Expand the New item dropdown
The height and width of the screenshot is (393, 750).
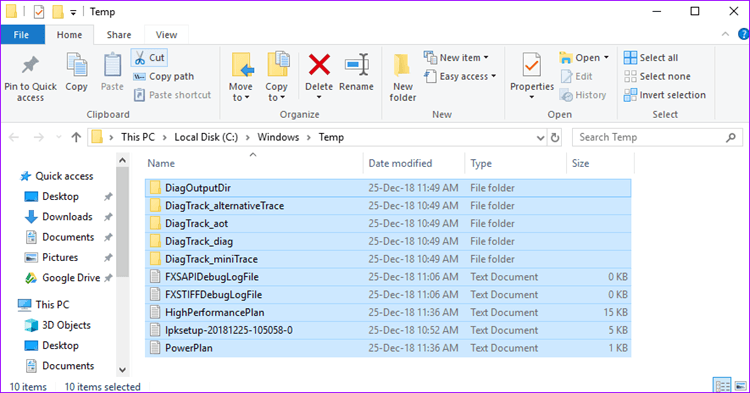click(486, 58)
